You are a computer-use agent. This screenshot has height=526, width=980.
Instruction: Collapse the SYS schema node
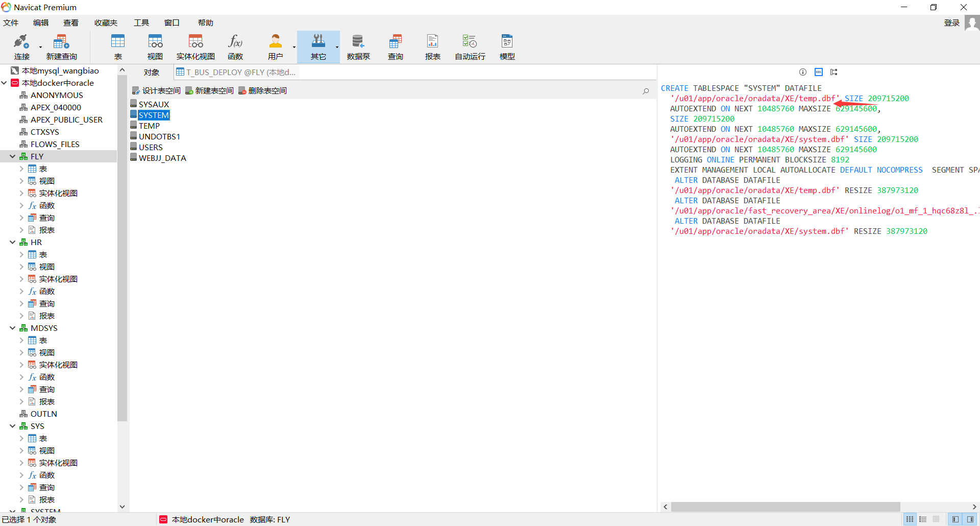tap(12, 426)
